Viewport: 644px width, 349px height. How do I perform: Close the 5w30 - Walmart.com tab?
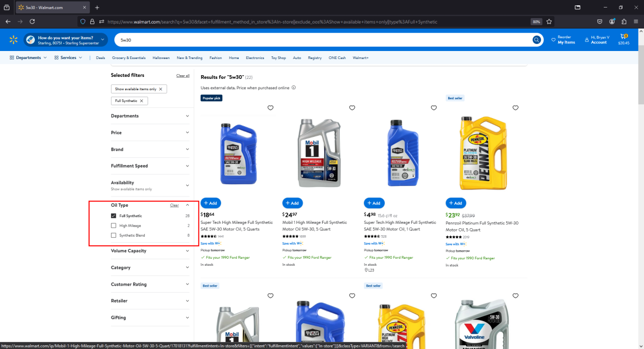pyautogui.click(x=85, y=8)
